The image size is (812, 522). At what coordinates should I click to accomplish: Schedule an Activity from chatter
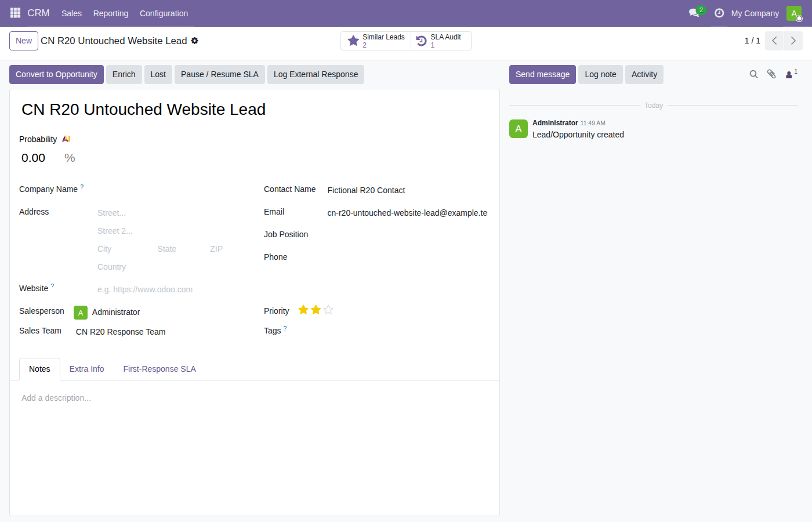pyautogui.click(x=644, y=74)
